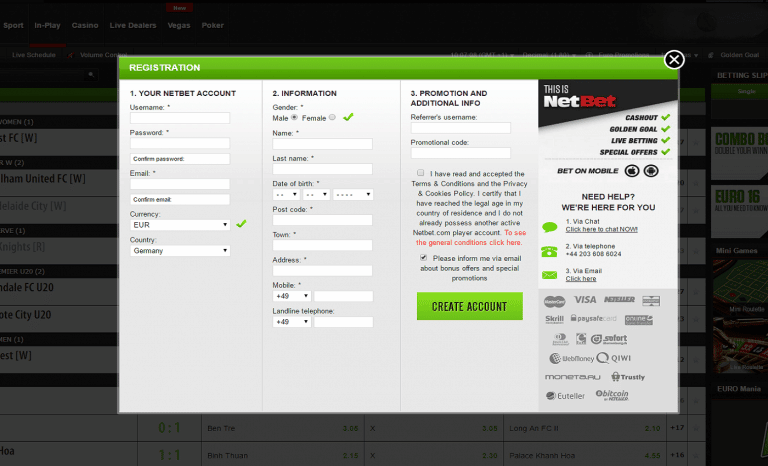Click the green telephone icon
This screenshot has width=768, height=466.
pos(550,250)
